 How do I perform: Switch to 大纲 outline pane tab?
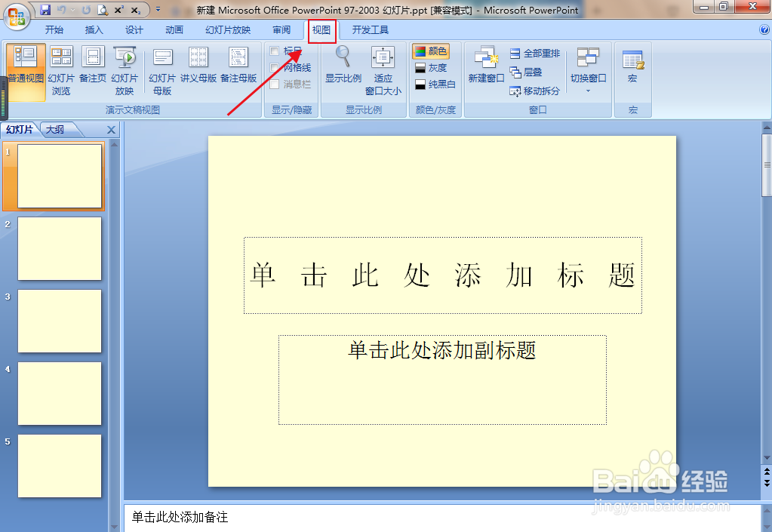click(x=55, y=130)
